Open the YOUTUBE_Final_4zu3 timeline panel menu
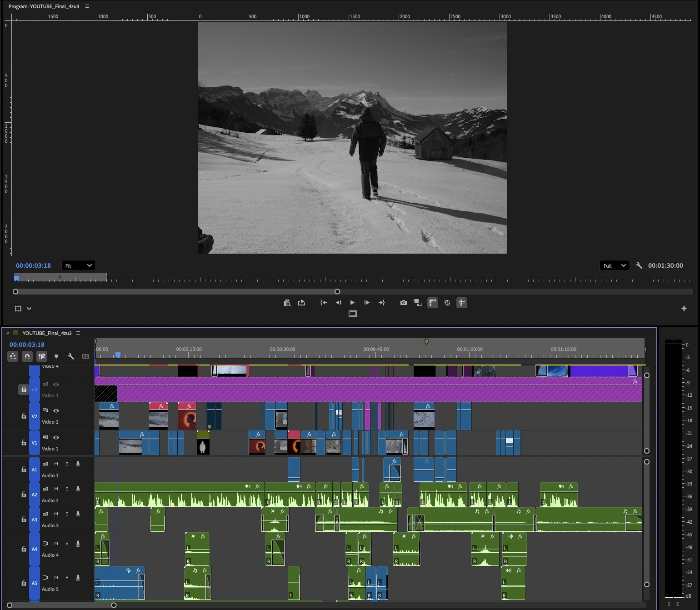The height and width of the screenshot is (610, 700). click(x=78, y=333)
